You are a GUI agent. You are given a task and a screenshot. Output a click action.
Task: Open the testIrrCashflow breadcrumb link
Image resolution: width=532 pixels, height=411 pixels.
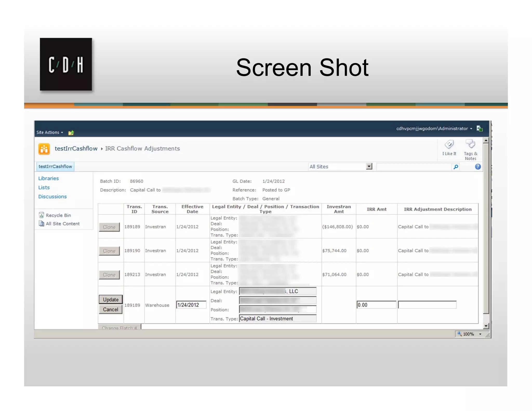coord(76,148)
